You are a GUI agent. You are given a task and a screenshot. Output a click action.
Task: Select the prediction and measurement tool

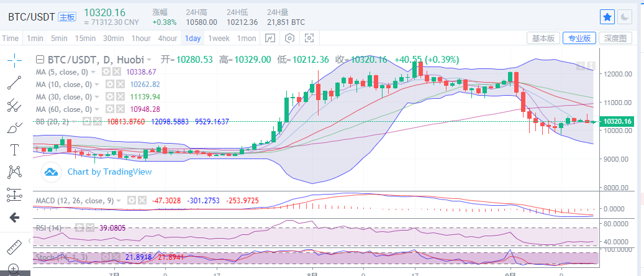point(14,195)
